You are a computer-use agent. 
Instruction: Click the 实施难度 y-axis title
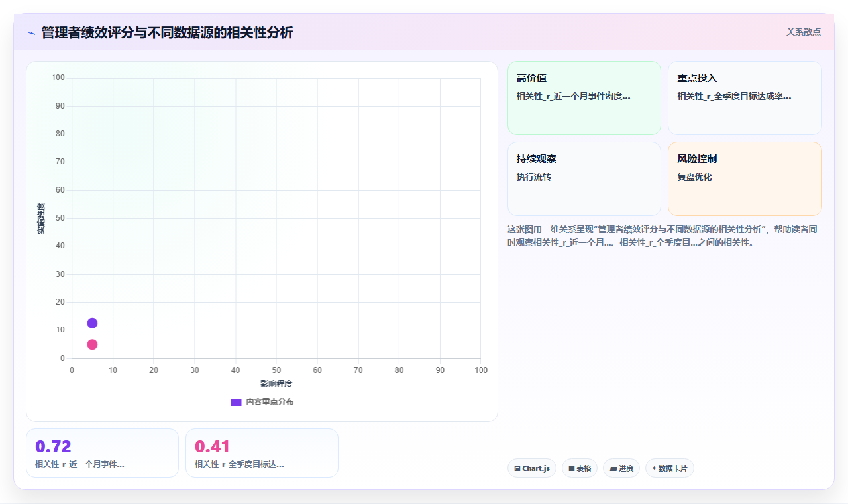(x=41, y=219)
